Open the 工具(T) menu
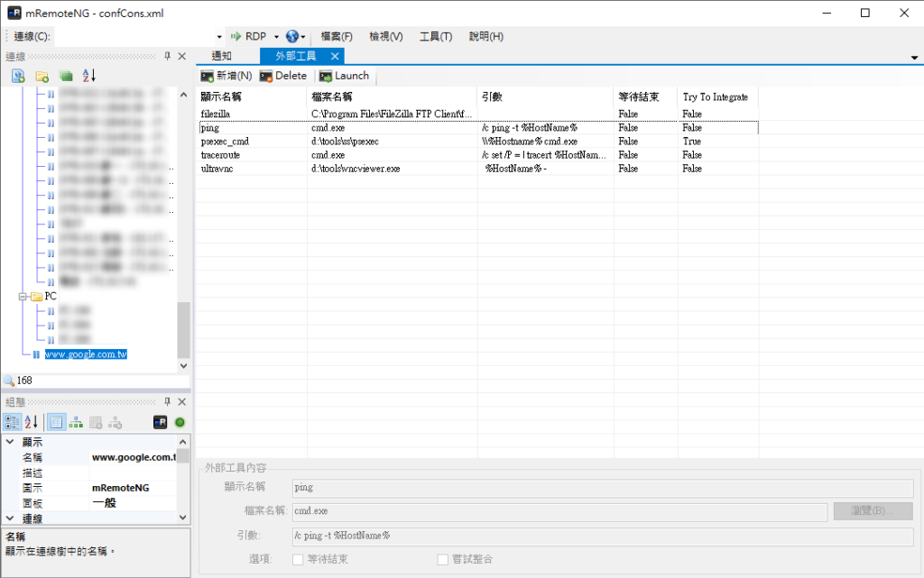The width and height of the screenshot is (924, 578). (x=436, y=36)
